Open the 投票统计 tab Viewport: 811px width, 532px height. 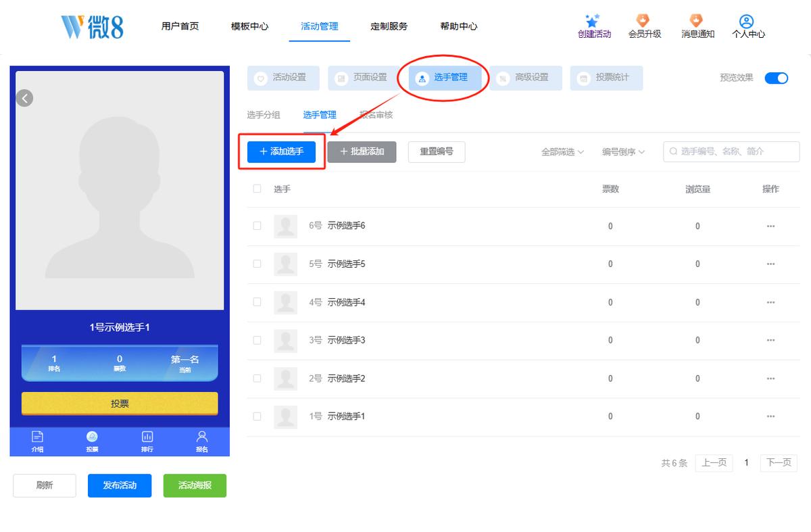606,78
